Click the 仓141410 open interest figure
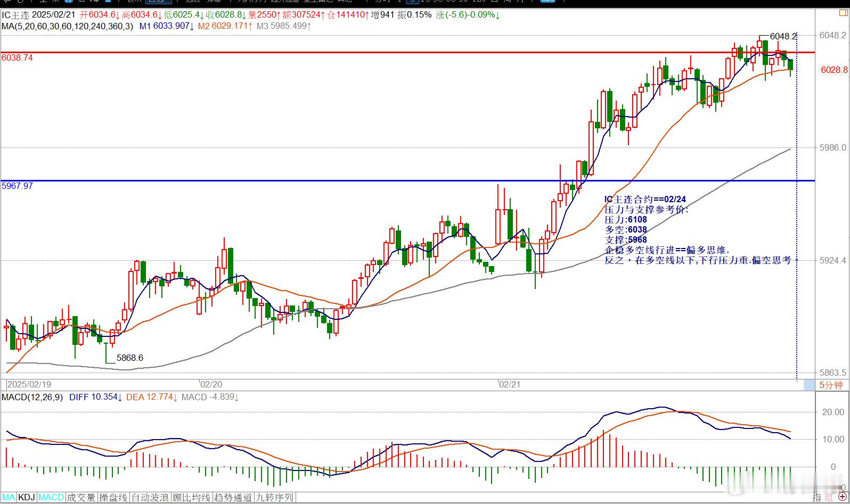Image resolution: width=850 pixels, height=504 pixels. pos(347,15)
